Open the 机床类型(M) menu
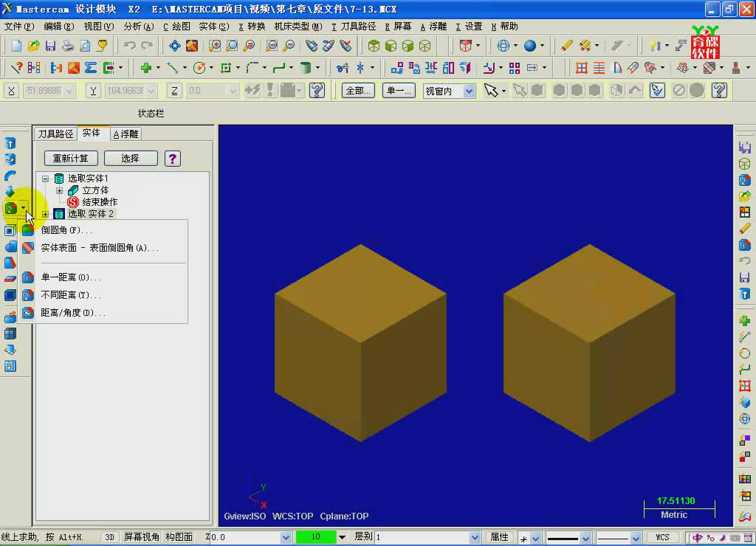This screenshot has width=756, height=546. pyautogui.click(x=298, y=27)
